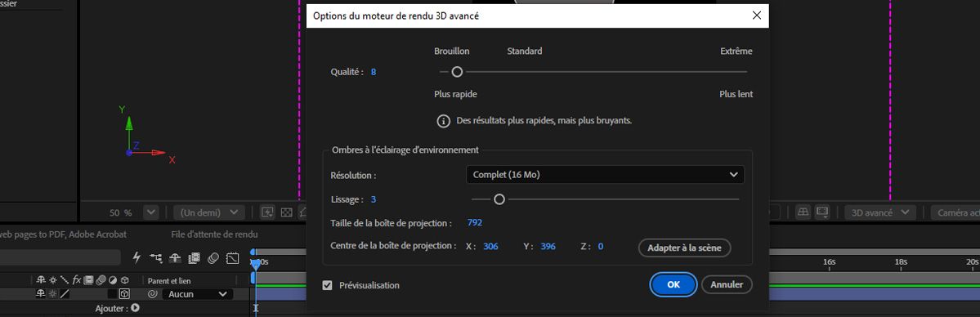This screenshot has height=317, width=980.
Task: Toggle the transparency grid icon
Action: (x=286, y=212)
